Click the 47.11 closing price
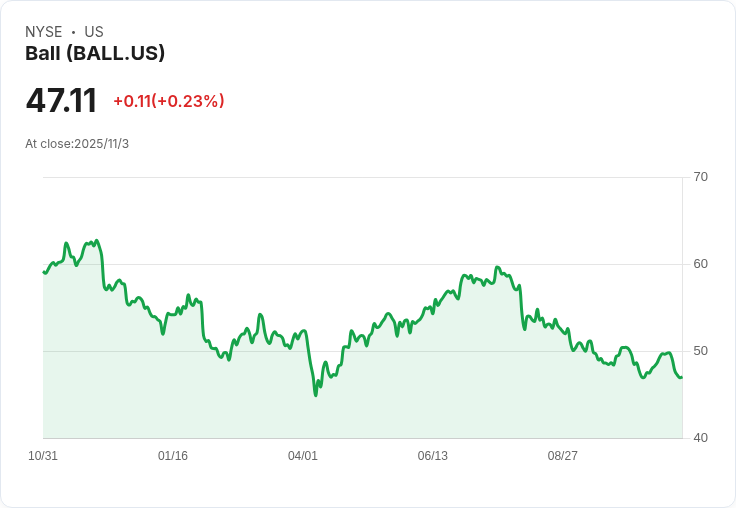Screen dimensions: 736x508 coord(61,101)
